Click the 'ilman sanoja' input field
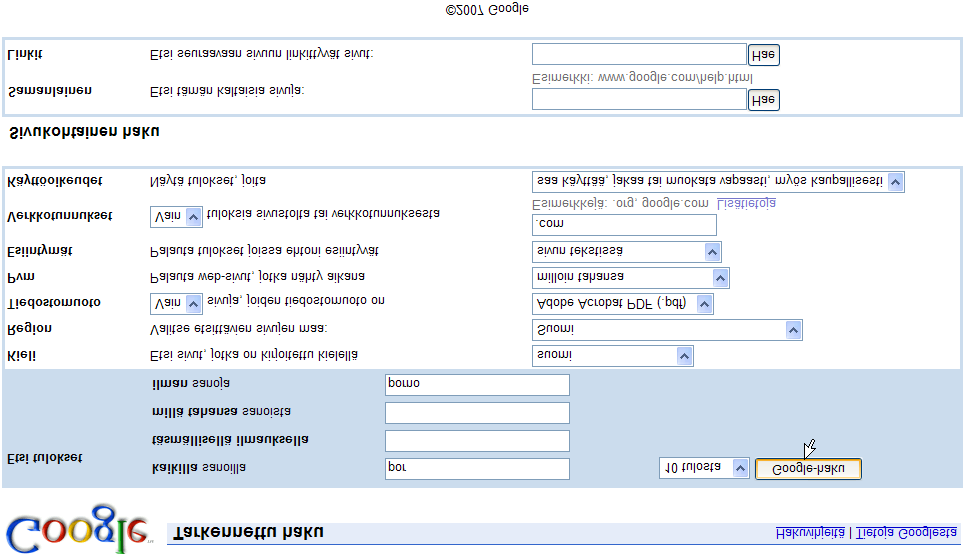 [x=477, y=384]
